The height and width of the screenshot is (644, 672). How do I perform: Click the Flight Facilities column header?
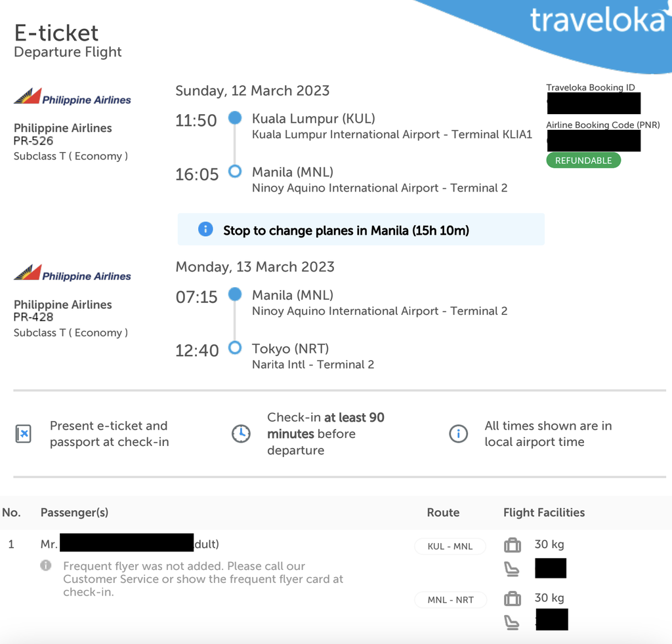(544, 513)
